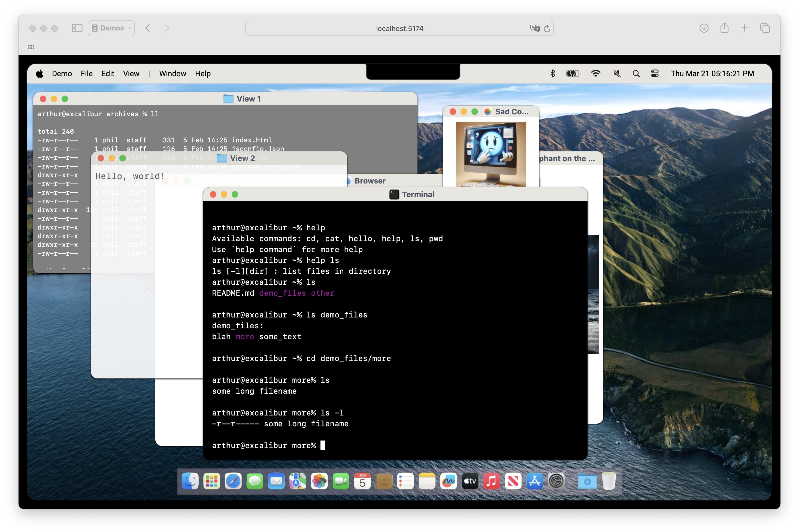Open Finder from the dock

click(190, 481)
